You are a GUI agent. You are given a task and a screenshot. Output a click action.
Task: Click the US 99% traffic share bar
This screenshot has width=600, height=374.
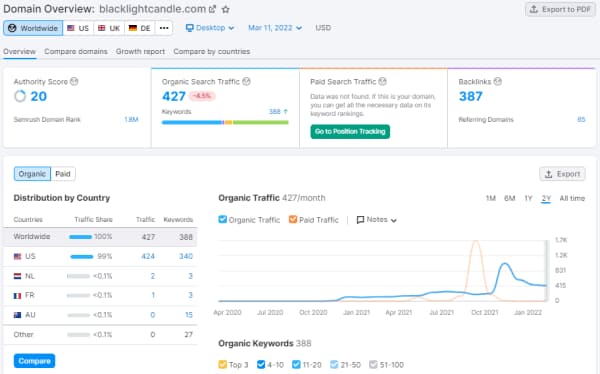coord(82,256)
